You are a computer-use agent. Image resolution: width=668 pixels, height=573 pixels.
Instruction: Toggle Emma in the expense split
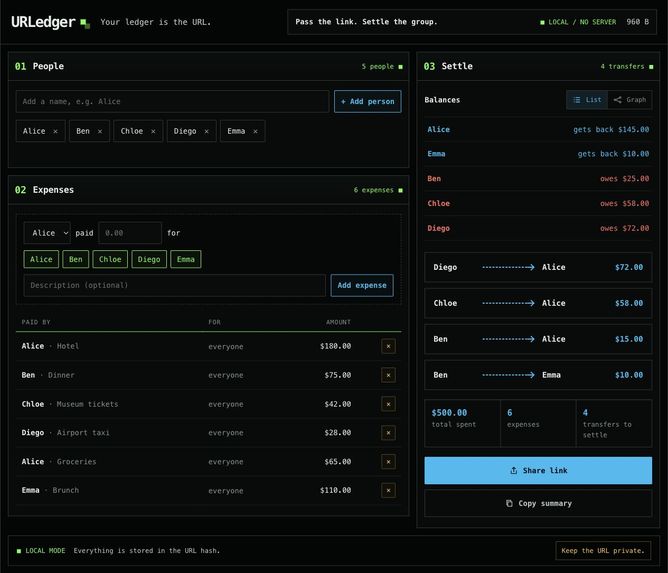click(x=186, y=259)
